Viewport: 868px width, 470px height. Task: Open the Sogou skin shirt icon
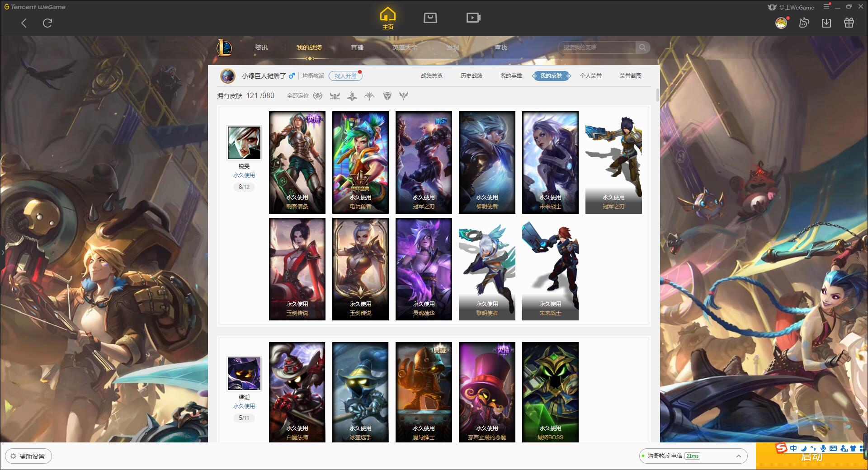[x=853, y=448]
